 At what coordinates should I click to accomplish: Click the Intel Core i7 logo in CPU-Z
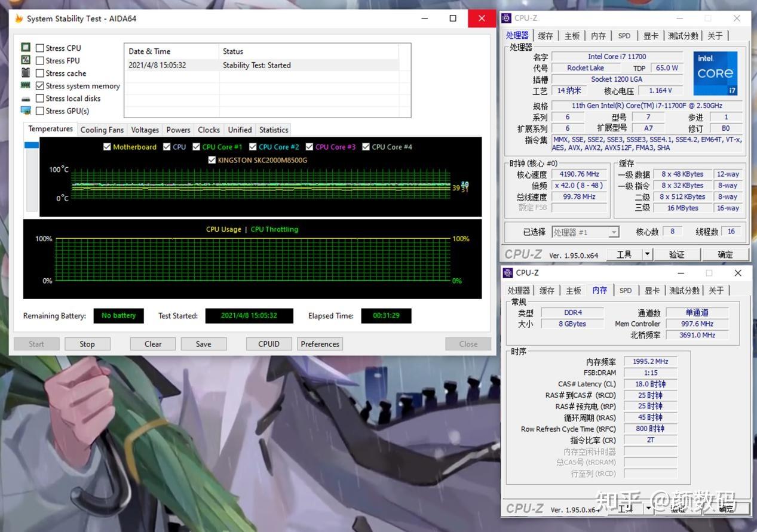point(715,73)
